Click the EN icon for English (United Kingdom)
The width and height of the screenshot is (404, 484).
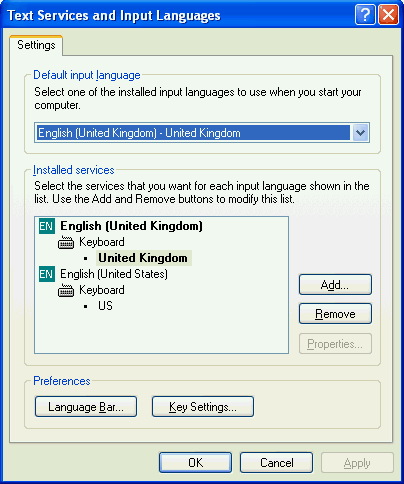(47, 226)
